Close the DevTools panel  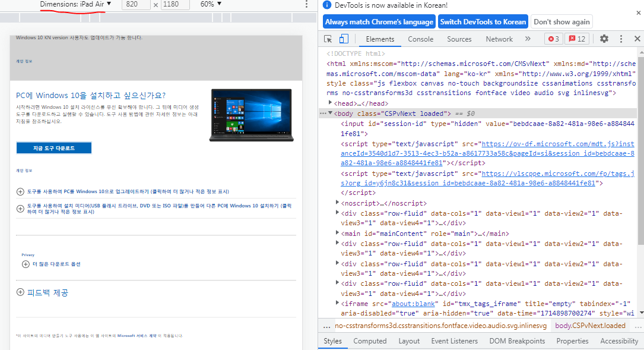pyautogui.click(x=637, y=39)
